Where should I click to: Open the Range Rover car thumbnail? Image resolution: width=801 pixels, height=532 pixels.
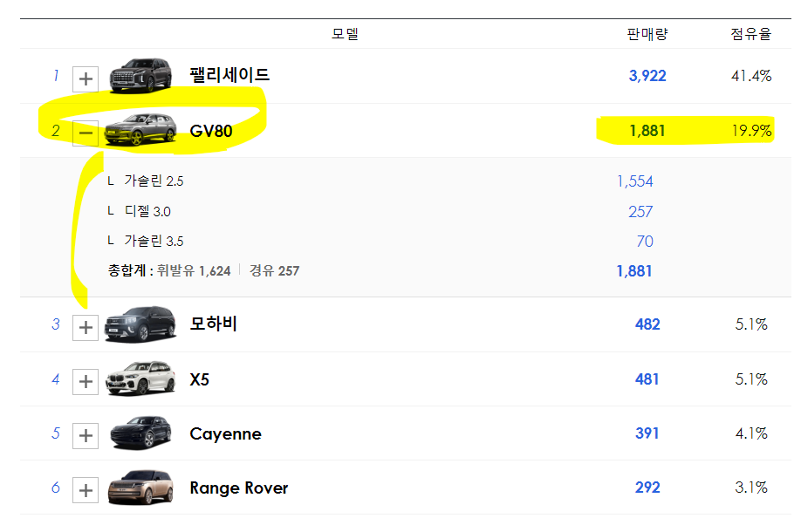(140, 488)
